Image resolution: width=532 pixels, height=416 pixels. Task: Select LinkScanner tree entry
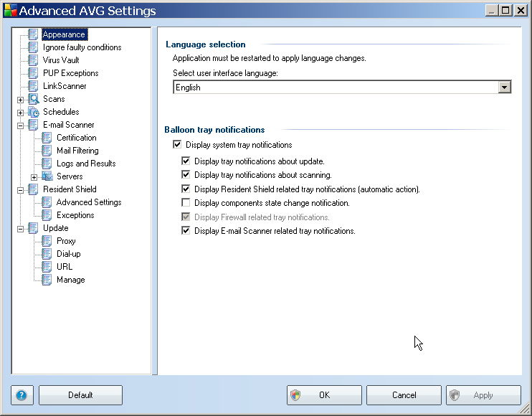(x=65, y=86)
